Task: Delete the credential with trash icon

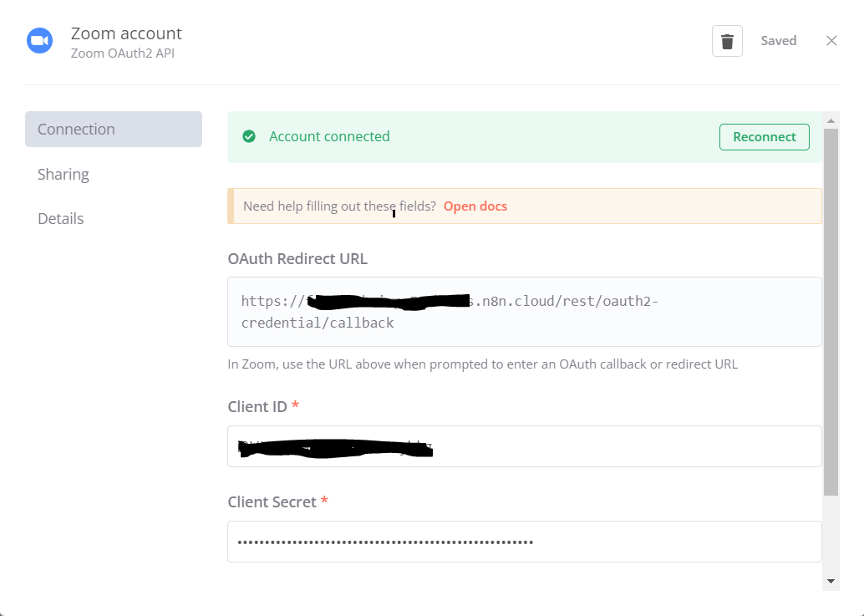Action: click(727, 41)
